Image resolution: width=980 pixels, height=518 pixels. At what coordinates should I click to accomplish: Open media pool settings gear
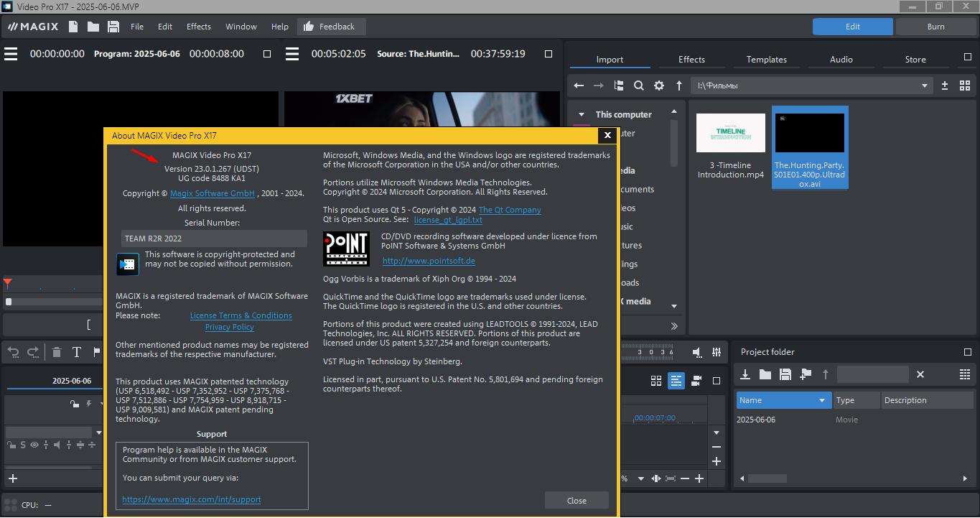659,85
